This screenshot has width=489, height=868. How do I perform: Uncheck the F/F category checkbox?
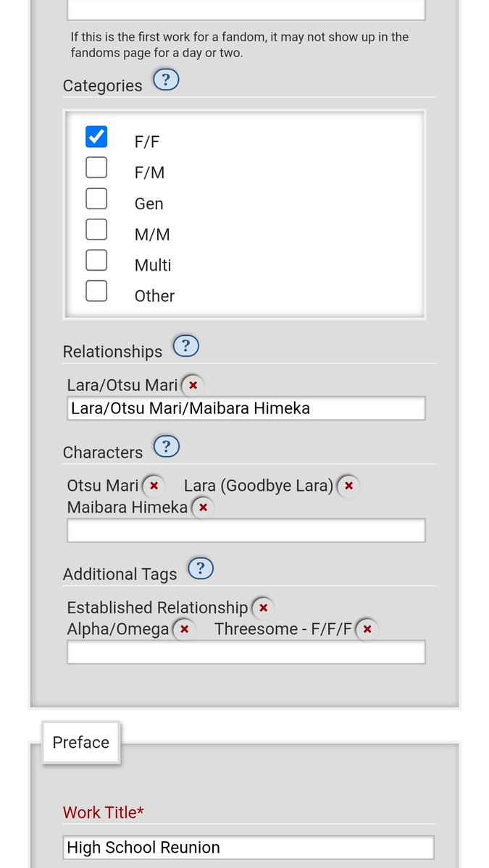pos(96,137)
